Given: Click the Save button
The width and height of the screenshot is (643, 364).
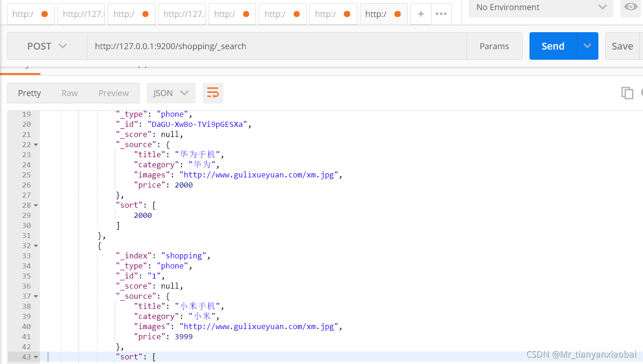Looking at the screenshot, I should pyautogui.click(x=622, y=46).
